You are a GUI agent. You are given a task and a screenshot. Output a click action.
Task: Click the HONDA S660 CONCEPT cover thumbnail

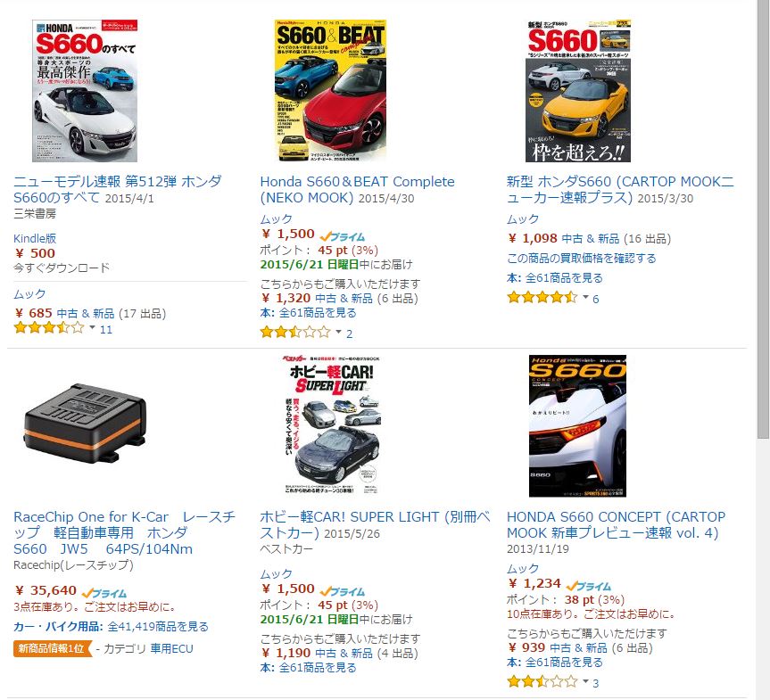(x=577, y=426)
